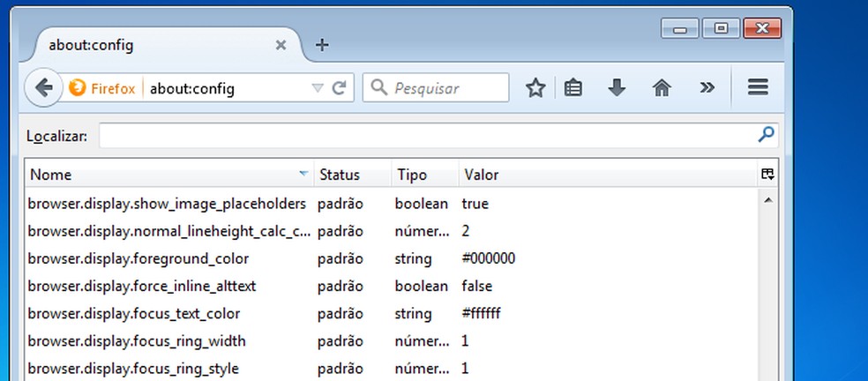Minimize the Firefox window
Image resolution: width=868 pixels, height=381 pixels.
(x=680, y=28)
